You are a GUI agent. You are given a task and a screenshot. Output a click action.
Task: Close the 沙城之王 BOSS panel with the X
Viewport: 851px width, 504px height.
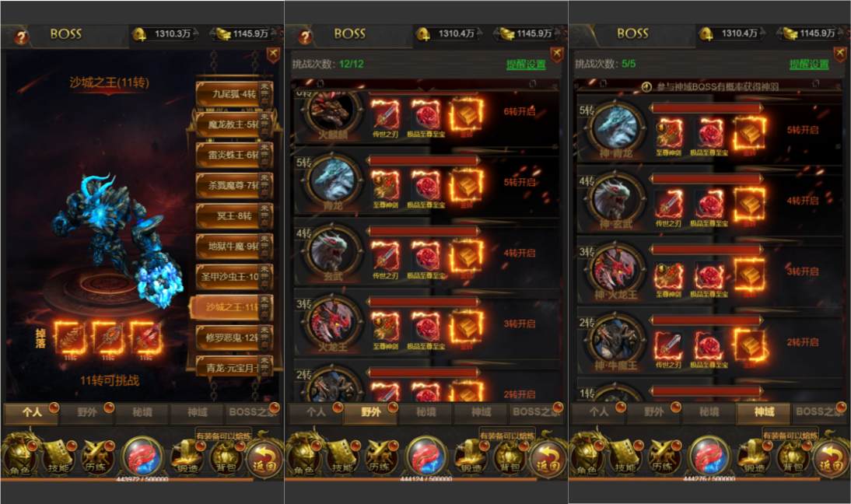point(273,54)
